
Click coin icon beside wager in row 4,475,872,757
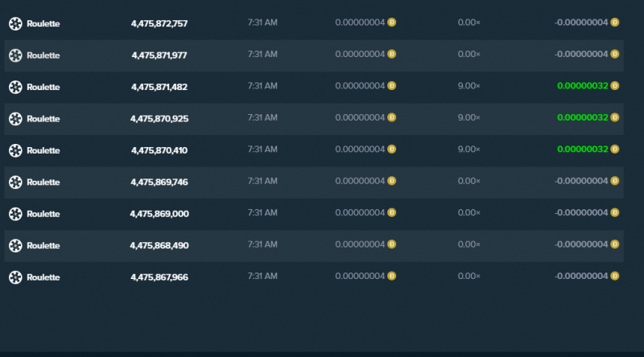click(392, 23)
